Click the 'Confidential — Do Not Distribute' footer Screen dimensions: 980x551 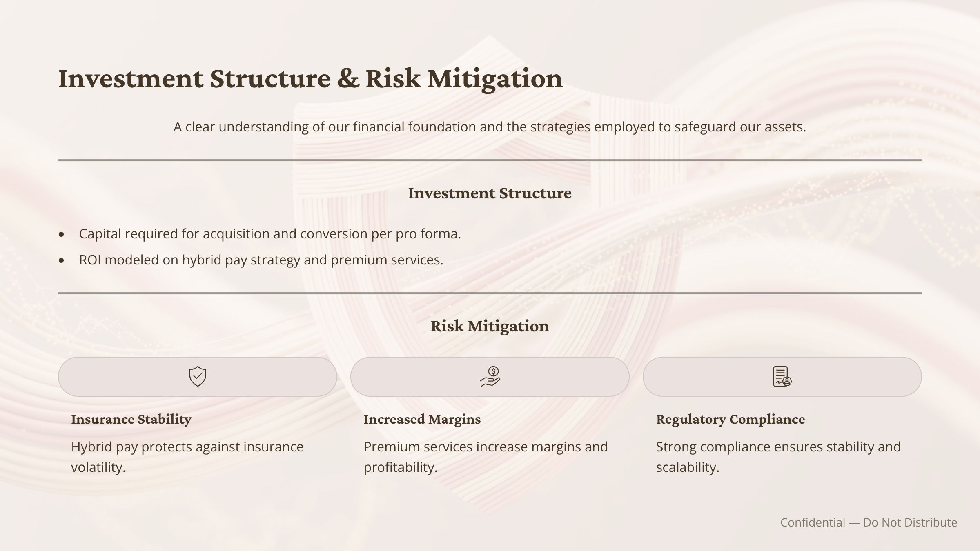869,522
